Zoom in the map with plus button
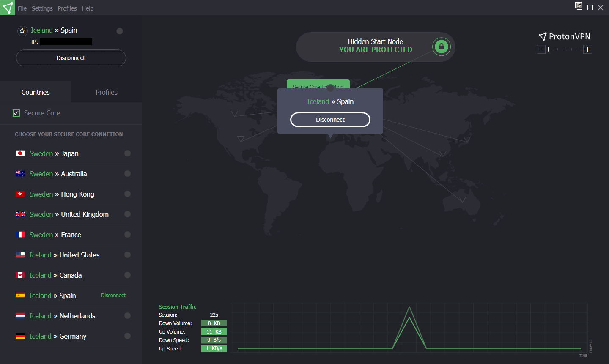Viewport: 609px width, 364px height. click(x=587, y=49)
